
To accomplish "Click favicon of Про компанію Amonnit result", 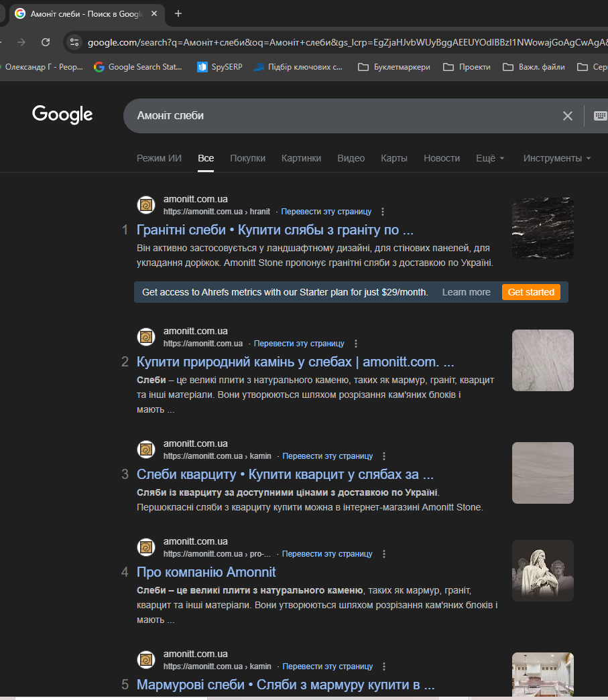I will 146,547.
